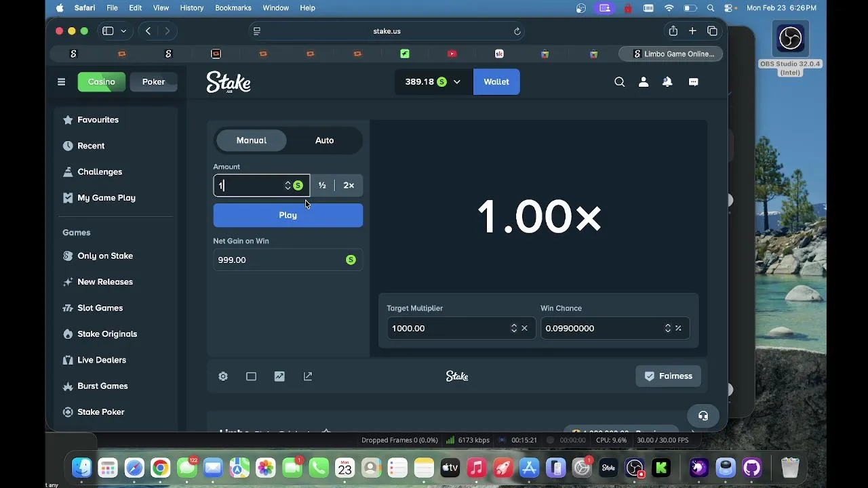Open notifications bell in Stake header
The image size is (868, 488).
click(x=667, y=82)
